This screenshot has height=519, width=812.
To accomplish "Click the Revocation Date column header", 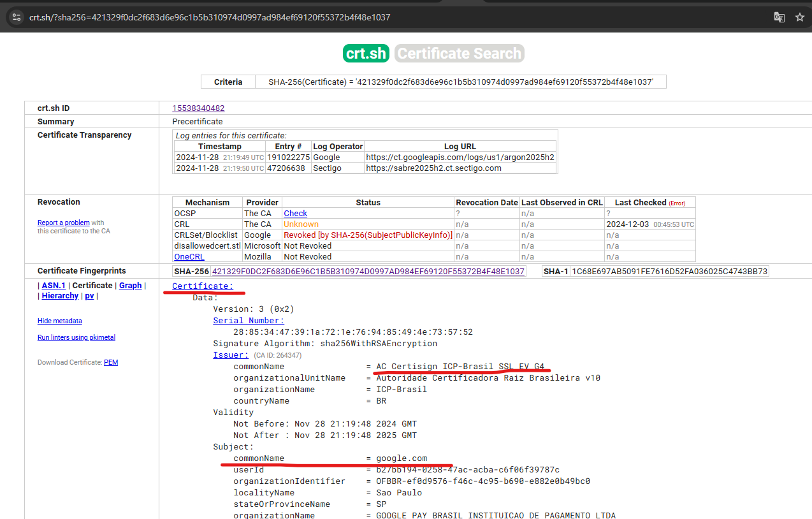I will click(487, 202).
